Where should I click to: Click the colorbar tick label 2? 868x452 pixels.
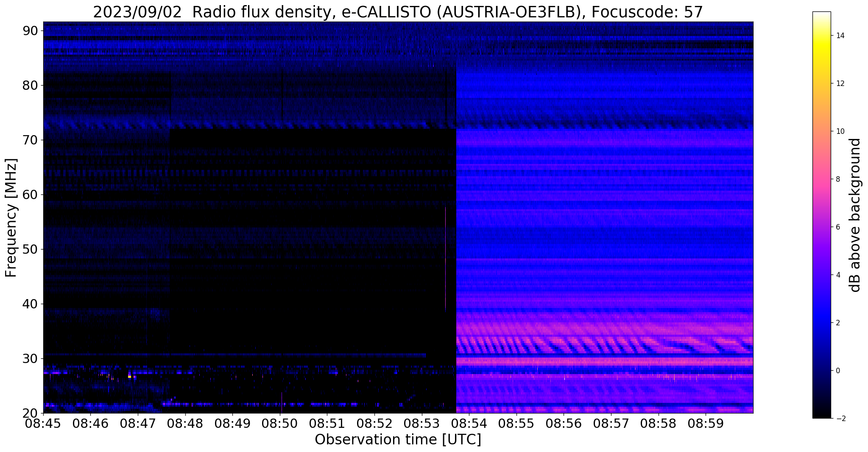[x=837, y=323]
